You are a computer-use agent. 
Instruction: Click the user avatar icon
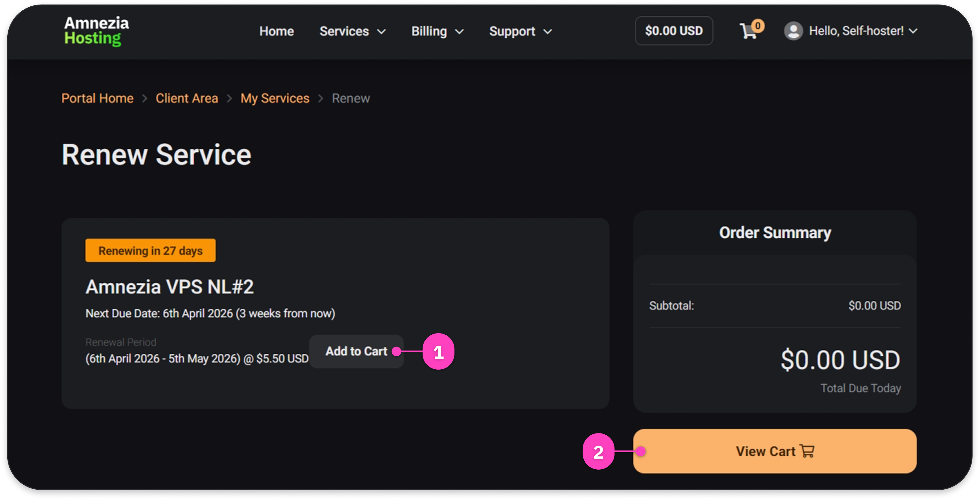(793, 31)
